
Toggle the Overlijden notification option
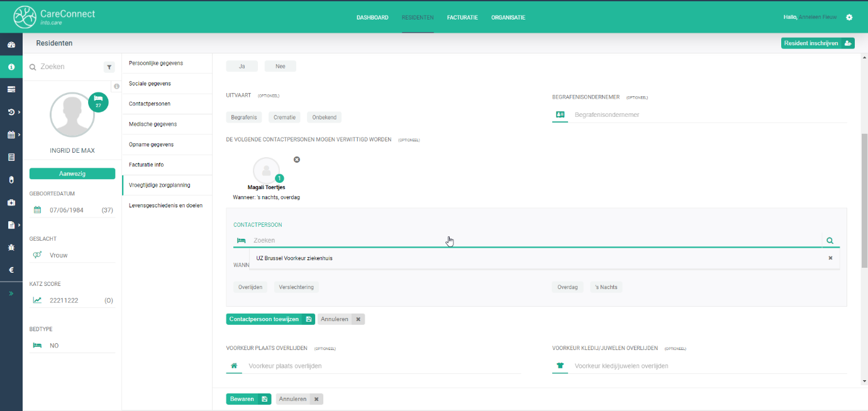point(250,287)
